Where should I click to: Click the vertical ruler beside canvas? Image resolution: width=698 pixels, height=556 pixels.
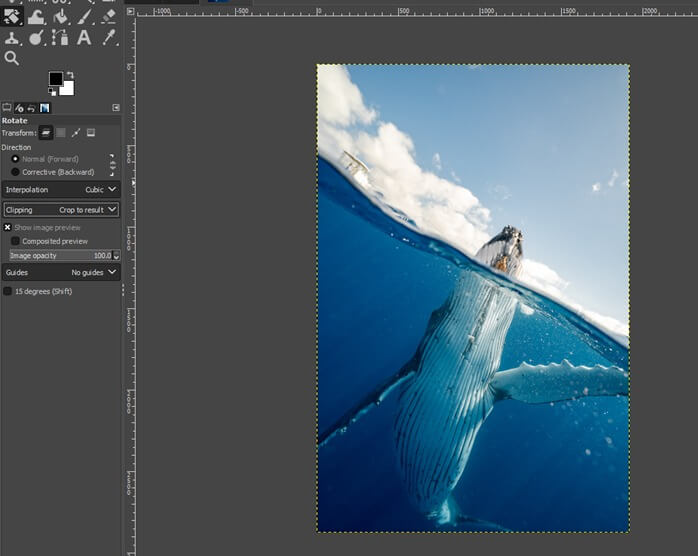130,285
